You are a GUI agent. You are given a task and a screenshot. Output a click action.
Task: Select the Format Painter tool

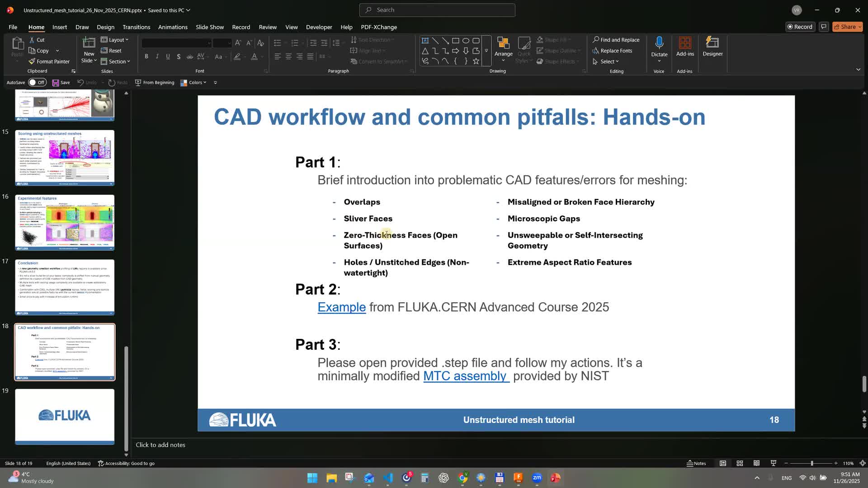(49, 61)
